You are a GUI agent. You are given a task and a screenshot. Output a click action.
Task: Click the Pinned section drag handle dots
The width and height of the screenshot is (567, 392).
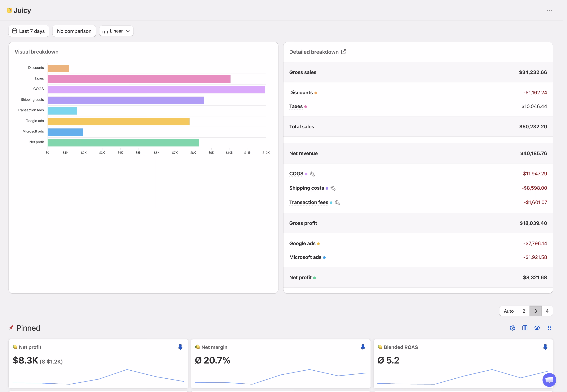point(549,328)
